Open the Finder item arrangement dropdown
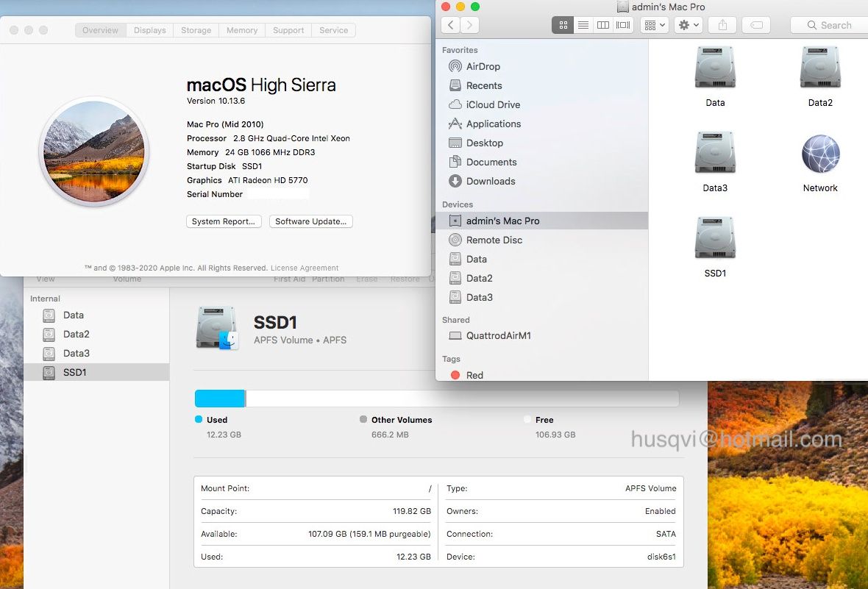 [x=655, y=25]
